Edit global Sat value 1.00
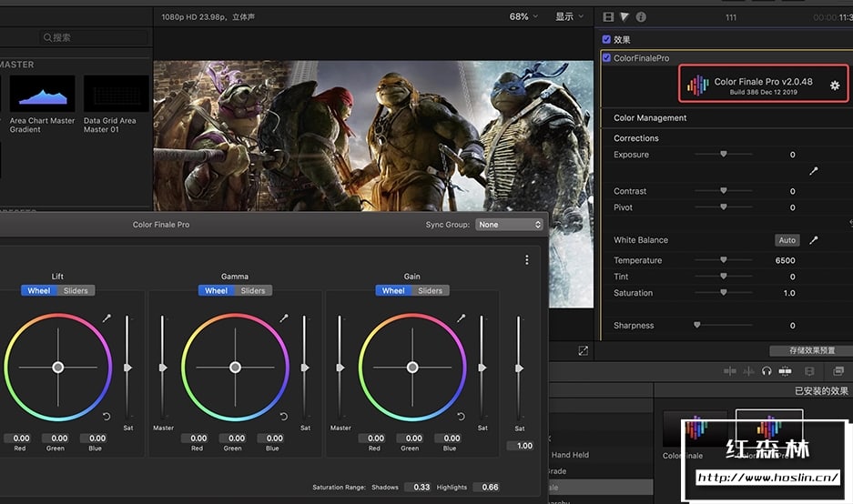The height and width of the screenshot is (504, 853). point(520,446)
